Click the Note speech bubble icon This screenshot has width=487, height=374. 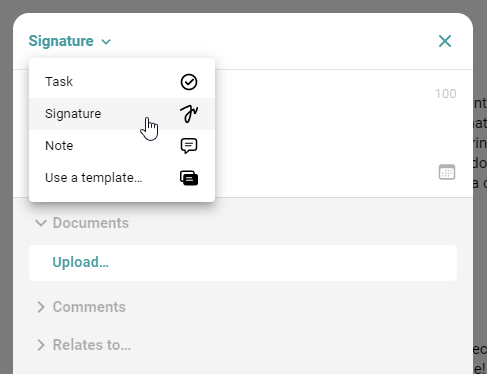(x=189, y=146)
